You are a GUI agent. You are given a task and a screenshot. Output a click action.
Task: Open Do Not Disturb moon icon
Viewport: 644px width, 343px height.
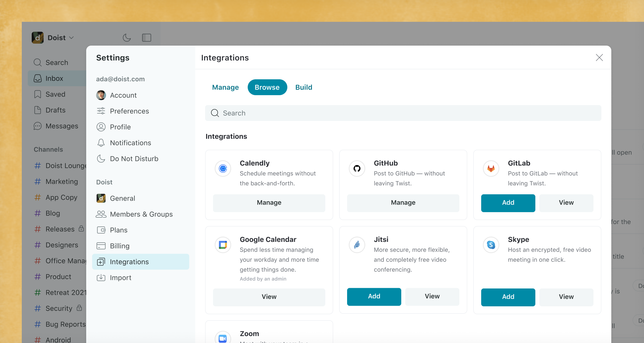(101, 159)
